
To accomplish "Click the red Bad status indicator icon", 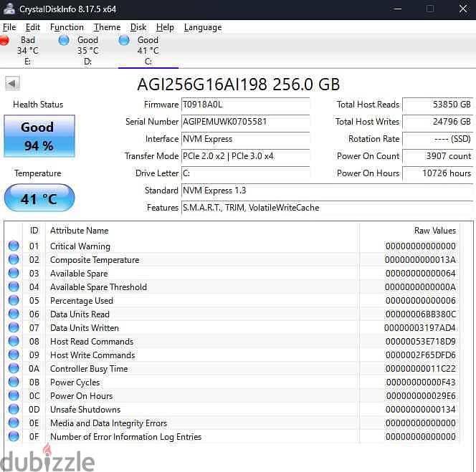I will (4, 40).
